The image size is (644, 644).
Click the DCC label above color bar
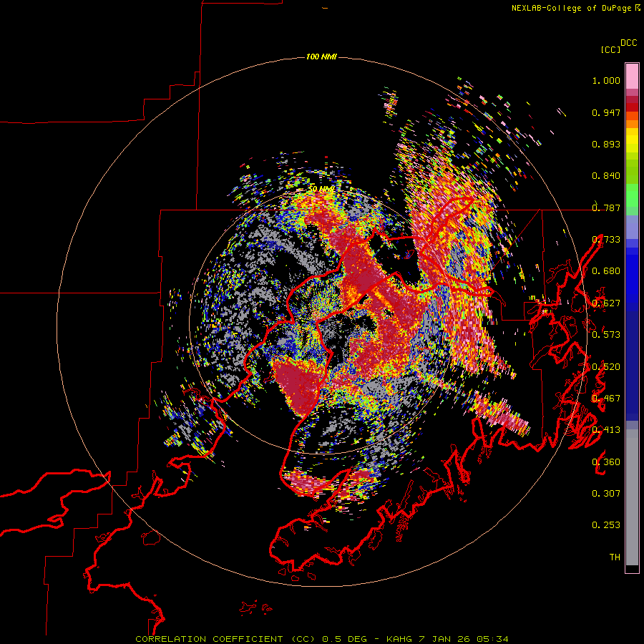pyautogui.click(x=628, y=43)
